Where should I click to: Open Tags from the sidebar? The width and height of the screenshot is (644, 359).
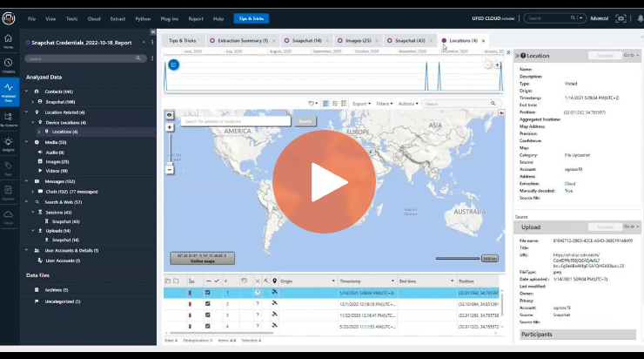click(8, 168)
